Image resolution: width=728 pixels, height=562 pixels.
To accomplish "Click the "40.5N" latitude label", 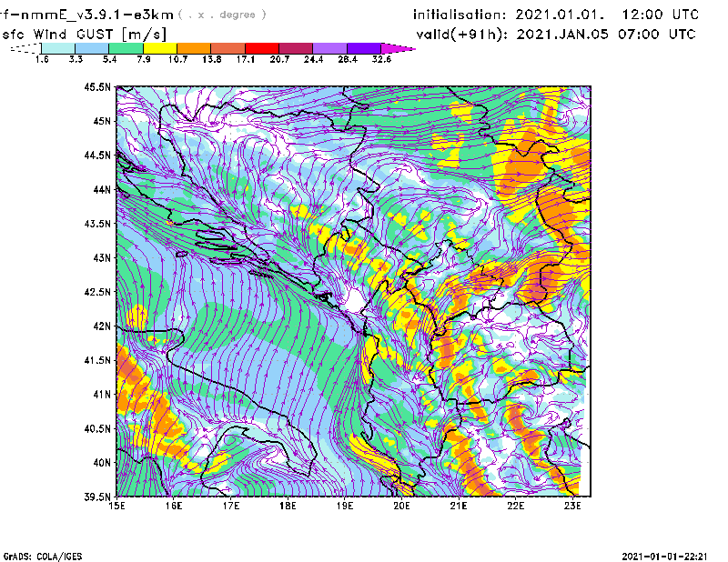I will pyautogui.click(x=97, y=429).
